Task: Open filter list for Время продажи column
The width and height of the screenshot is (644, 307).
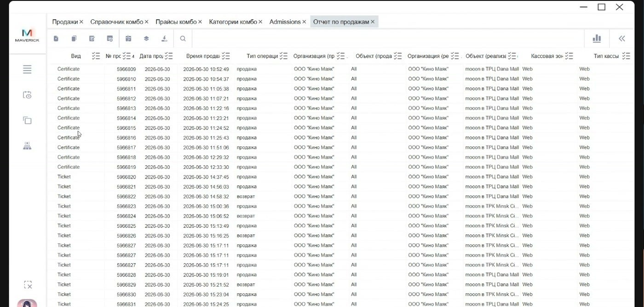Action: coord(225,56)
